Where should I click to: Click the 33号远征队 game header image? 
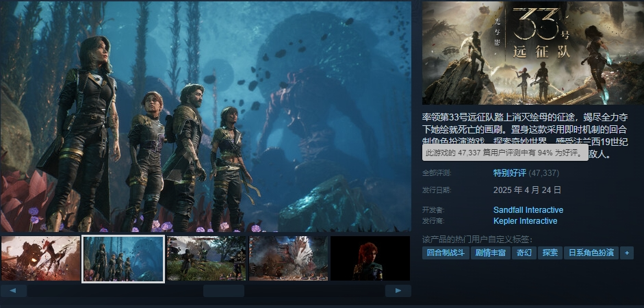[532, 53]
